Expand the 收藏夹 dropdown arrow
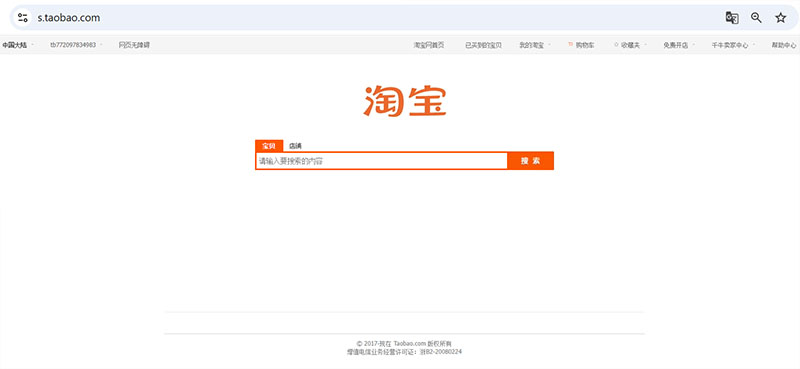The width and height of the screenshot is (800, 369). 645,45
